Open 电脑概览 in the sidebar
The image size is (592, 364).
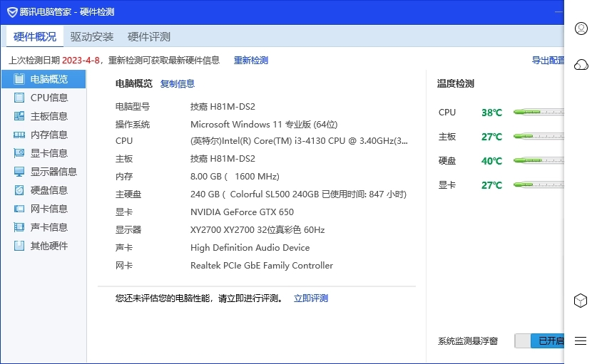44,79
